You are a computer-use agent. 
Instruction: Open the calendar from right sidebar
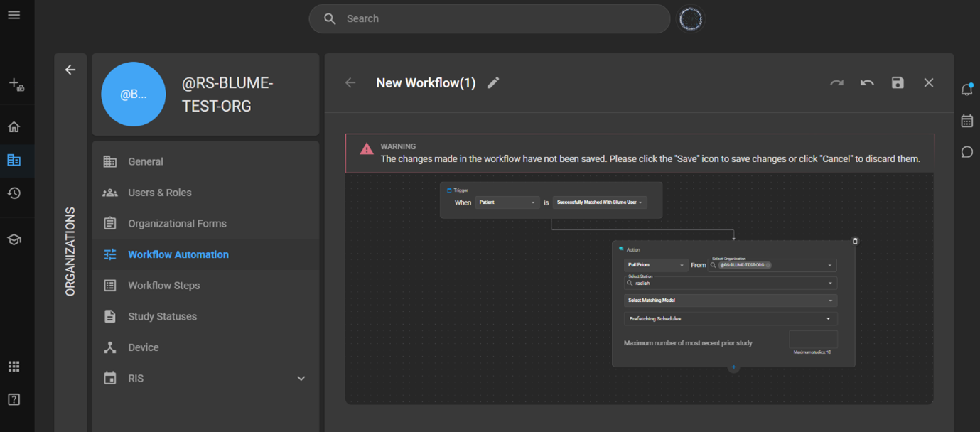click(x=966, y=121)
